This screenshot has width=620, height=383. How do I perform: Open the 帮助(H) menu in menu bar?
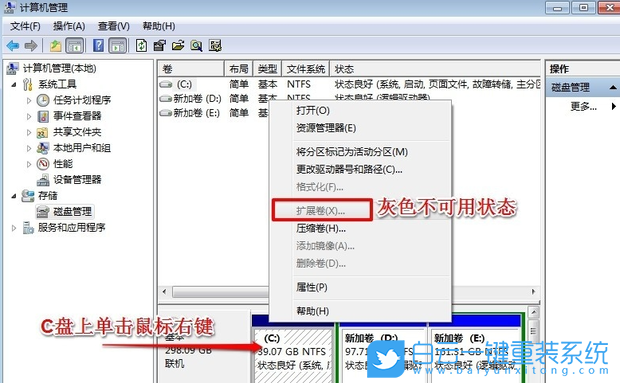coord(159,26)
